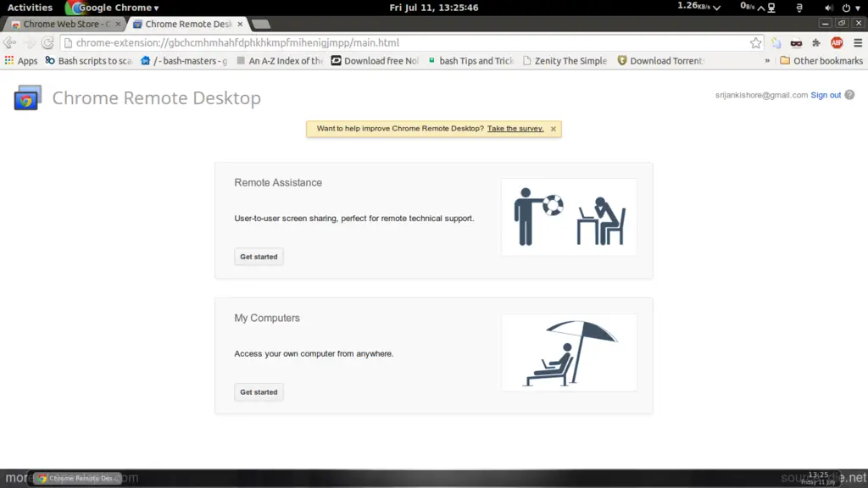868x488 pixels.
Task: Click Get started under My Computers
Action: coord(259,391)
